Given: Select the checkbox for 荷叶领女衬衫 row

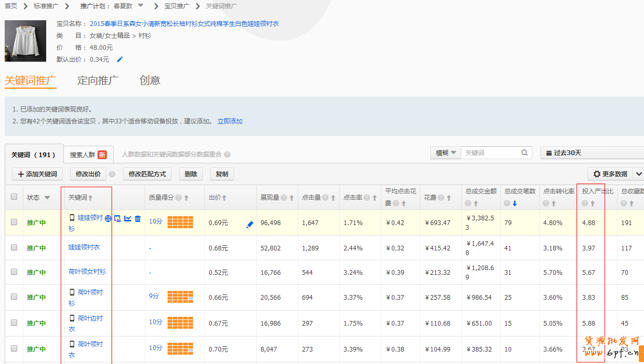Looking at the screenshot, I should coord(14,272).
